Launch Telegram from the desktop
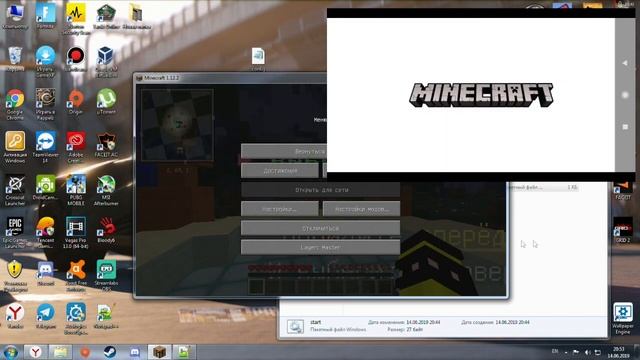Viewport: 640px width, 360px height. (x=45, y=316)
